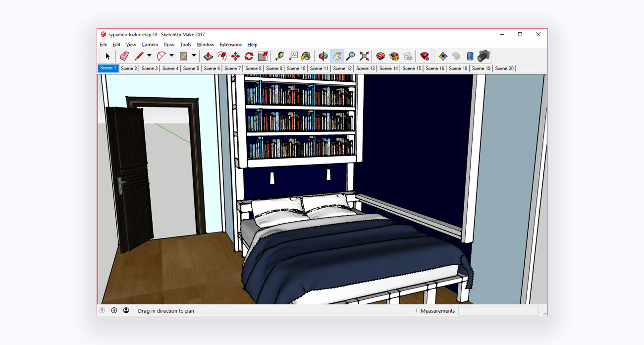Open the 3D Warehouse icon

[380, 56]
